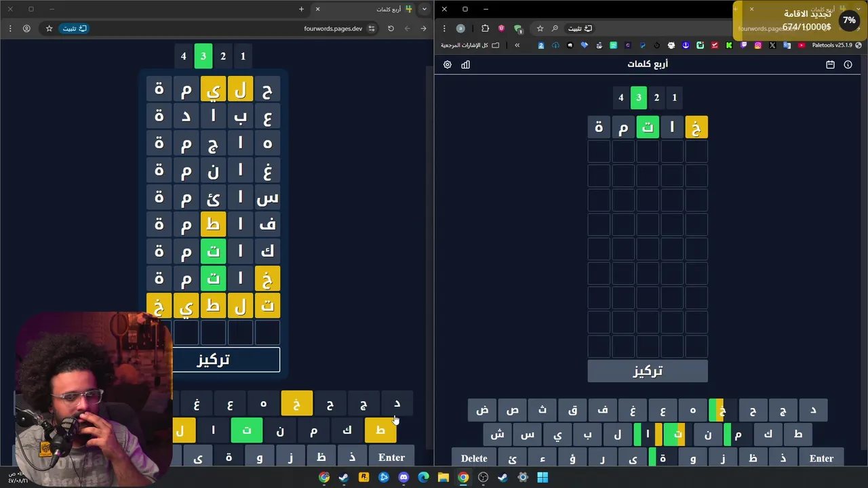The height and width of the screenshot is (488, 868).
Task: Select puzzle 3 tab in right window
Action: (x=638, y=98)
